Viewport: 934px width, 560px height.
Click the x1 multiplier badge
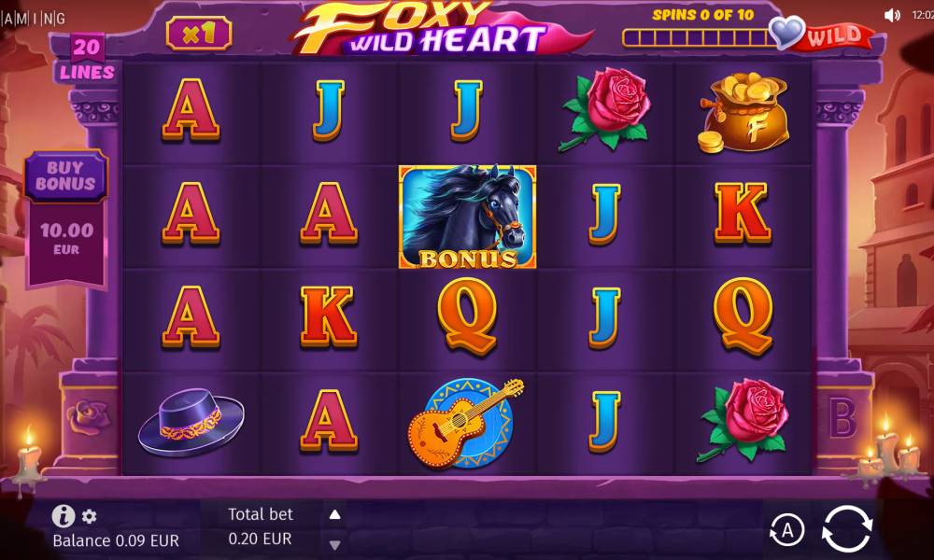click(x=198, y=34)
